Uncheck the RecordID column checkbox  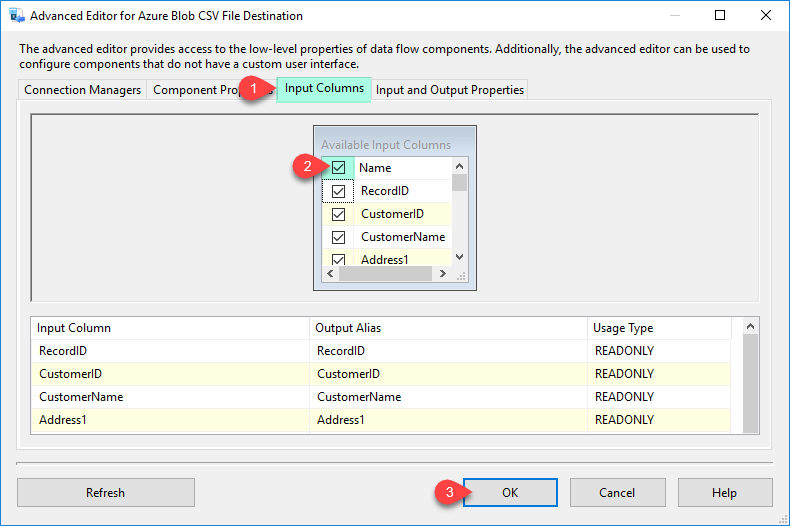click(x=339, y=191)
